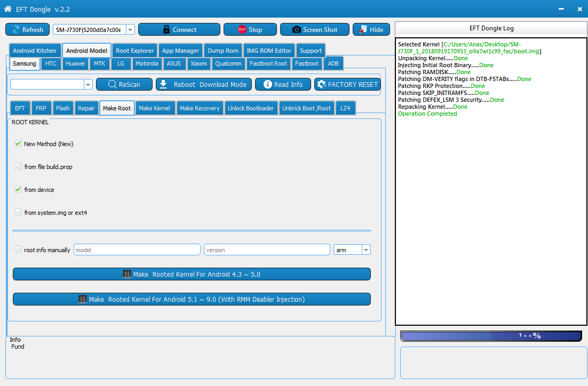Select the Huawei brand tab
Screen dimensions: 588x386
(x=75, y=63)
